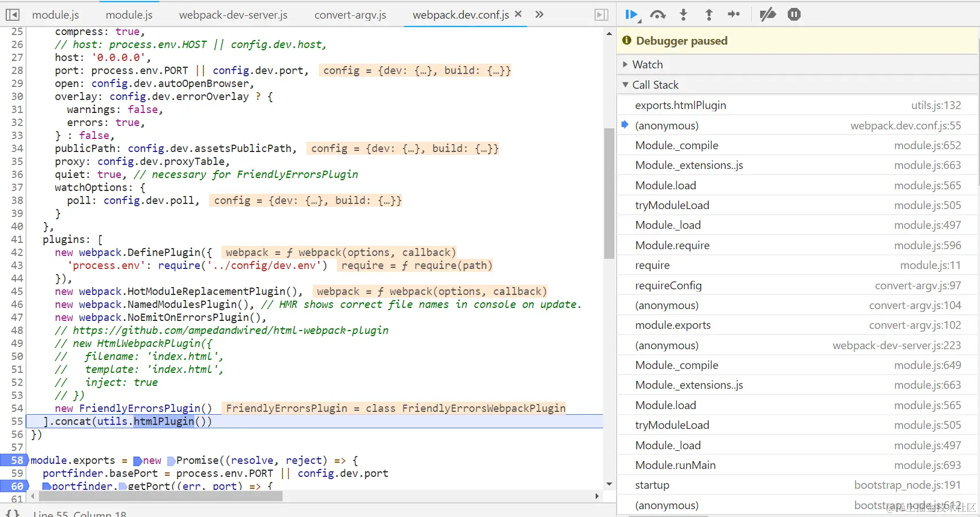The image size is (980, 517).
Task: Resume script execution
Action: [632, 15]
